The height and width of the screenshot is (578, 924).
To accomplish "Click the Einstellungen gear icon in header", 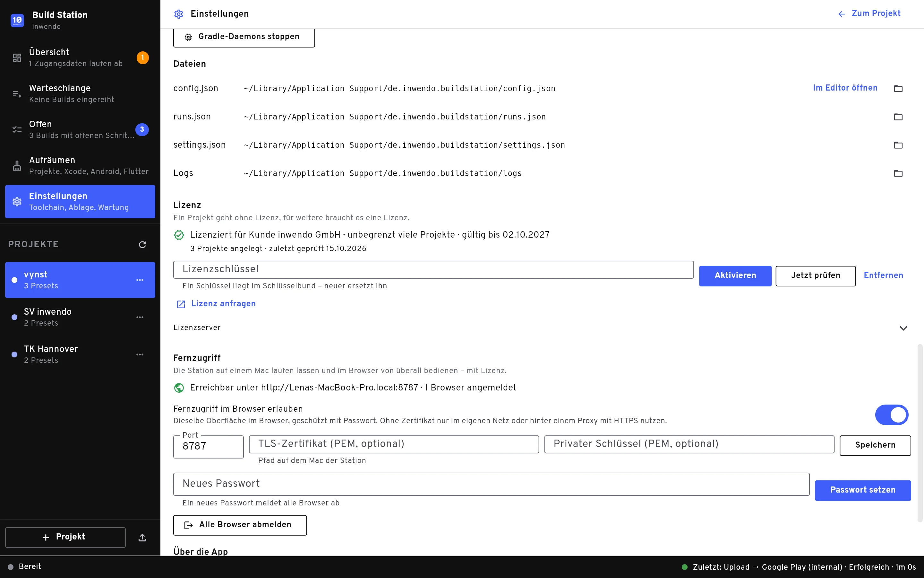I will click(179, 14).
